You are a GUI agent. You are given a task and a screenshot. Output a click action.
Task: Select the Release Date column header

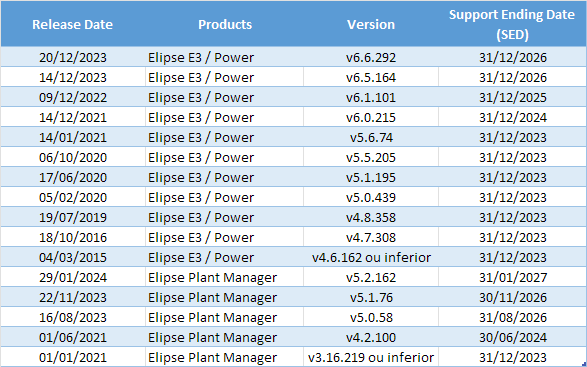tap(73, 24)
